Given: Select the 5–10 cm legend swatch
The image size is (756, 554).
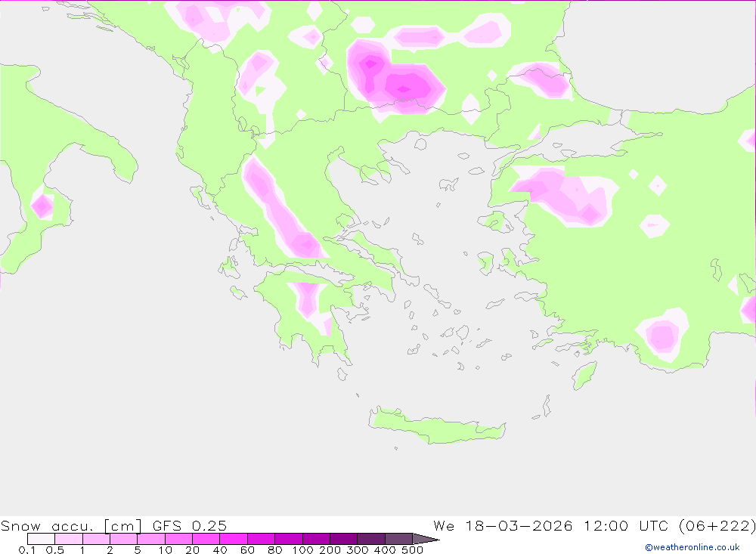Looking at the screenshot, I should [151, 539].
